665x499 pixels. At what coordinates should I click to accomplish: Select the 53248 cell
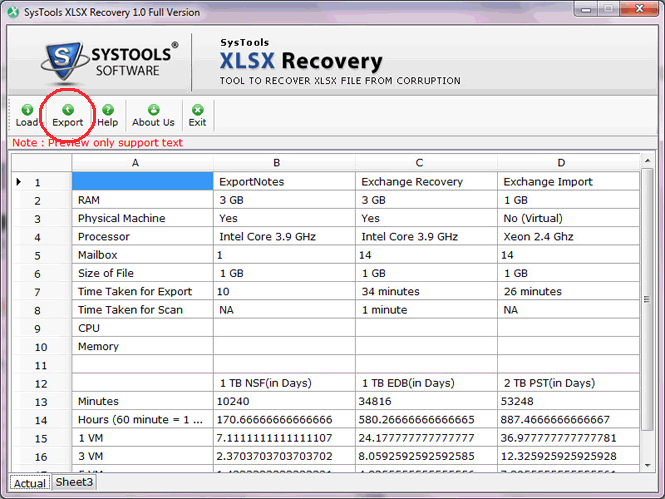point(569,401)
